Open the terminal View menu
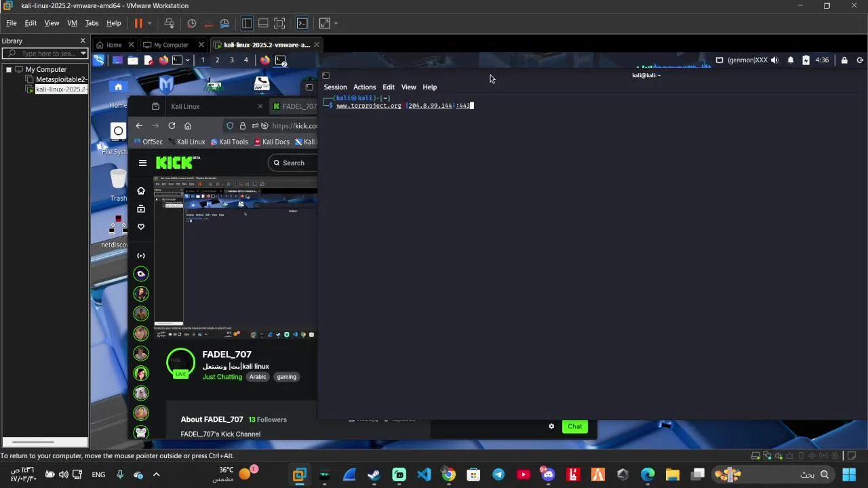The image size is (868, 488). tap(408, 87)
